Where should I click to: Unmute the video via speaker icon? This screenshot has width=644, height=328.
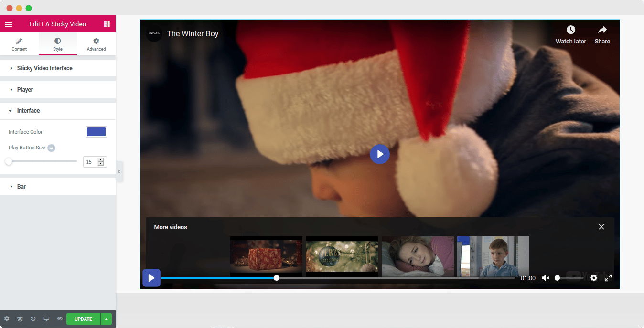click(545, 277)
